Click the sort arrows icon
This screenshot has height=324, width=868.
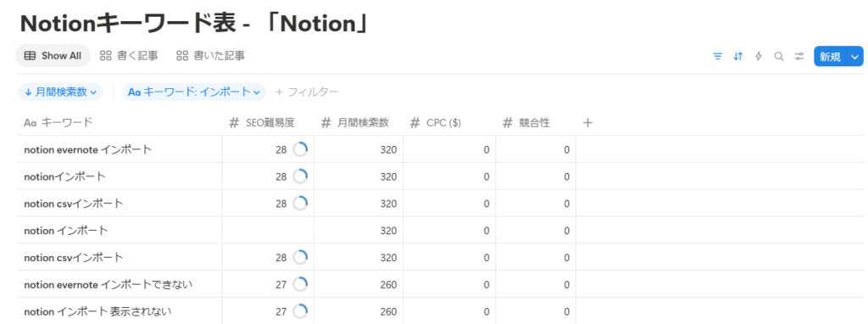tap(738, 56)
